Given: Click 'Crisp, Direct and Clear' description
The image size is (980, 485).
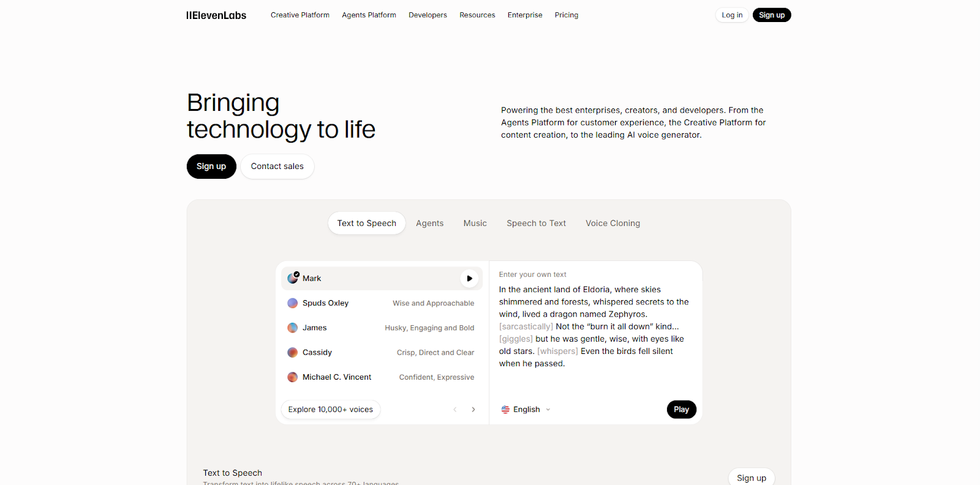Looking at the screenshot, I should point(435,353).
